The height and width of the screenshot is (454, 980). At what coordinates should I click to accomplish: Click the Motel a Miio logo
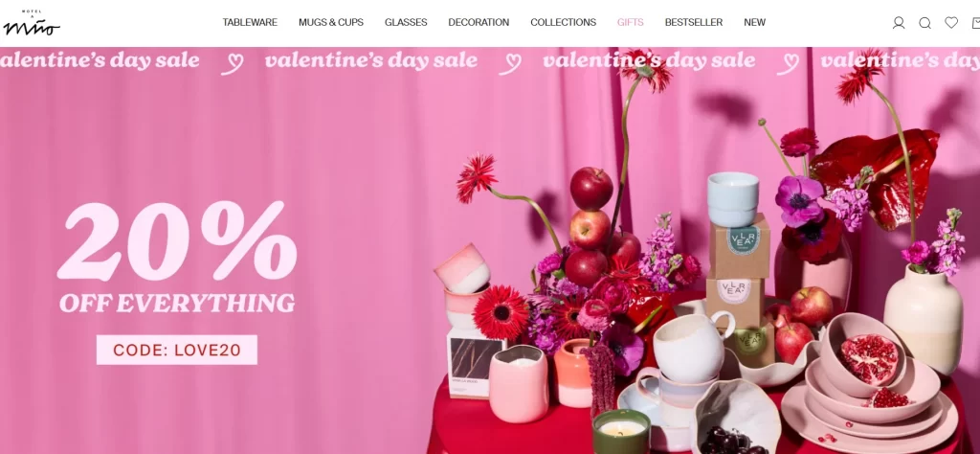click(32, 23)
